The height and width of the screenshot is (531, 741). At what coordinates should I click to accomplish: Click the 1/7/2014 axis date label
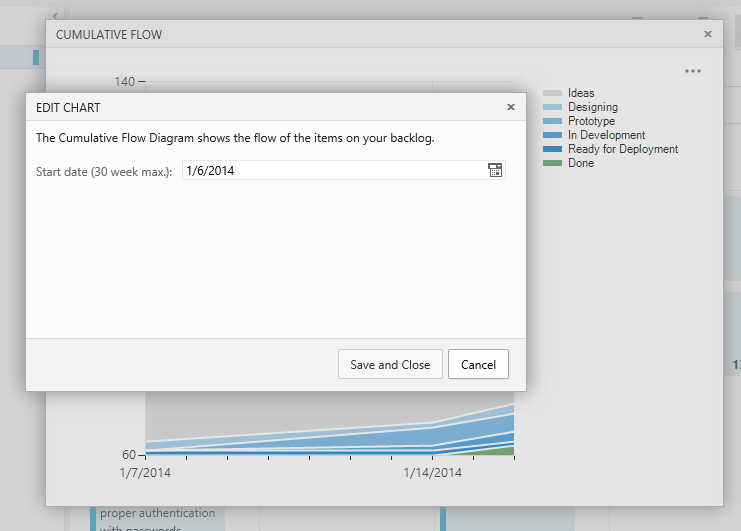145,473
